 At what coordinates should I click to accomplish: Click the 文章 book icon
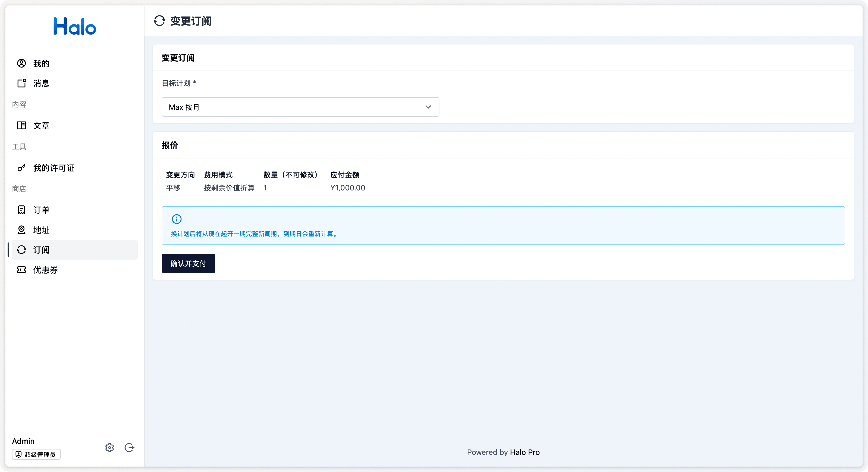22,126
